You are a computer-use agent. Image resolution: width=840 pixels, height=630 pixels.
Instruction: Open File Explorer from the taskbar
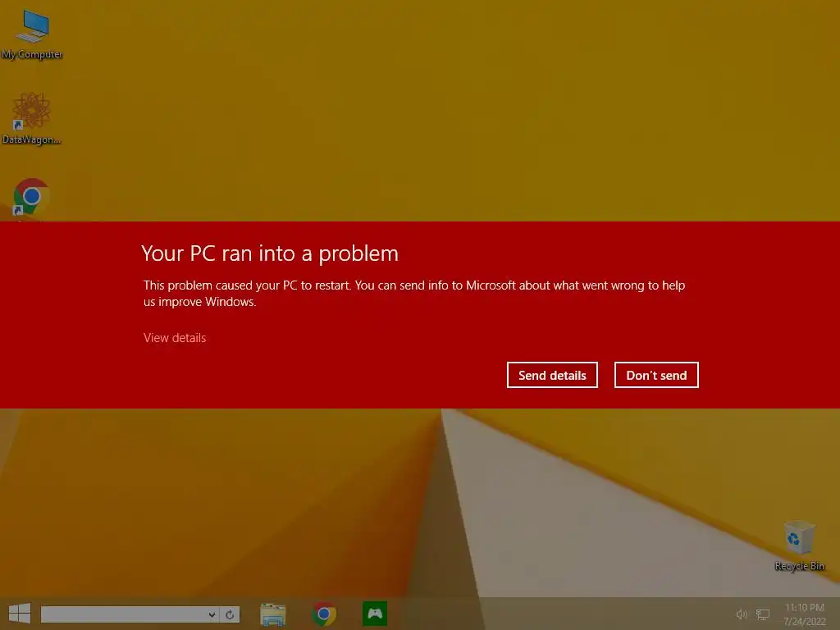coord(272,614)
